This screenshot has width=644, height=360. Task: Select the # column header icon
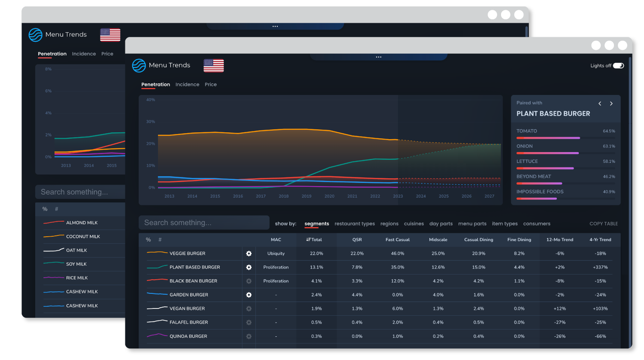point(160,240)
